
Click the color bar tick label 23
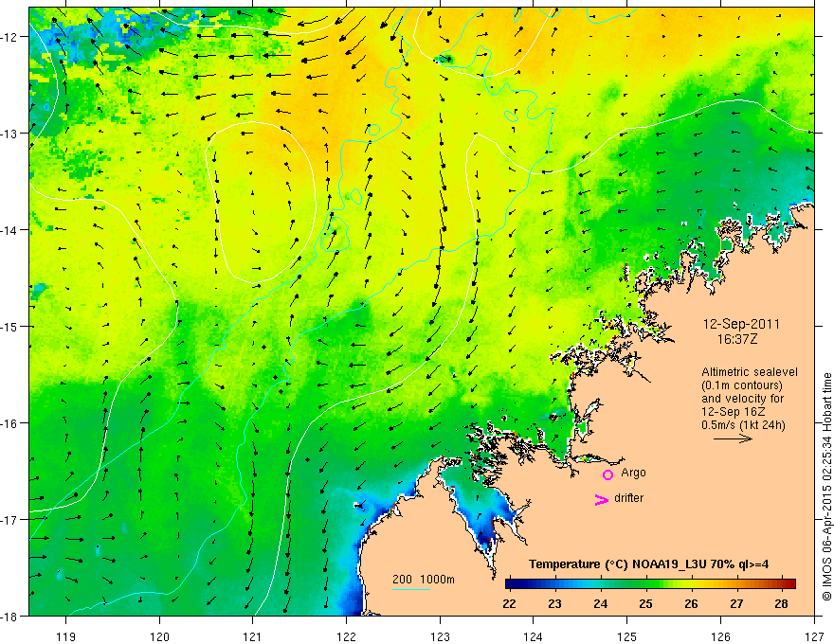[554, 604]
